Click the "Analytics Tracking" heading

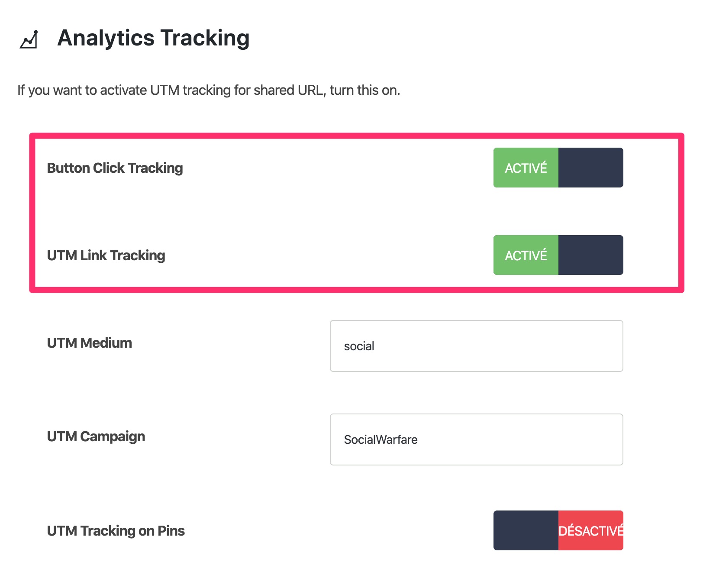153,38
